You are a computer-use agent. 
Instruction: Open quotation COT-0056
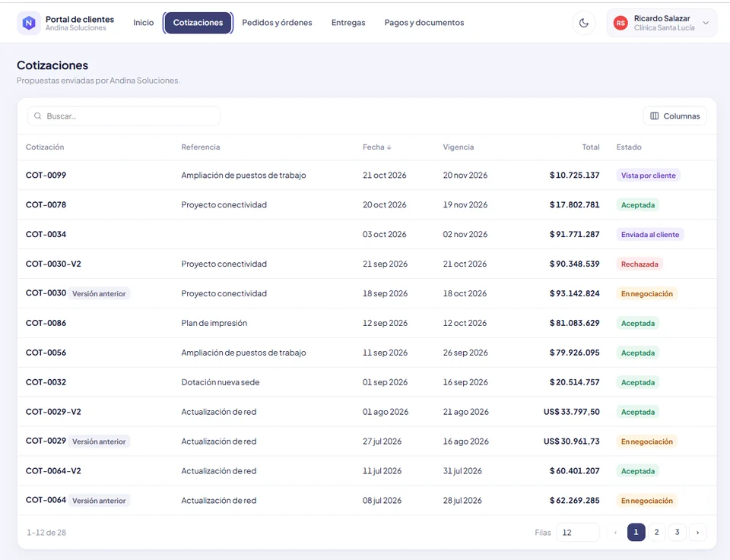[x=46, y=353]
